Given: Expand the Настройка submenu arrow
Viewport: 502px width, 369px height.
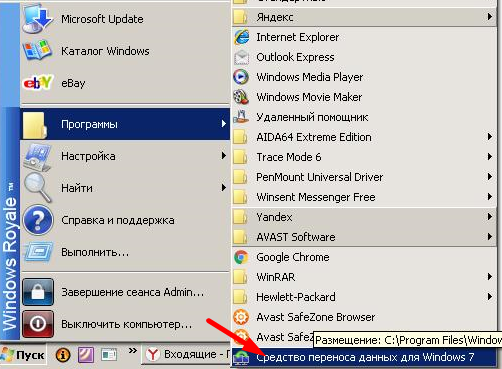Looking at the screenshot, I should (224, 156).
